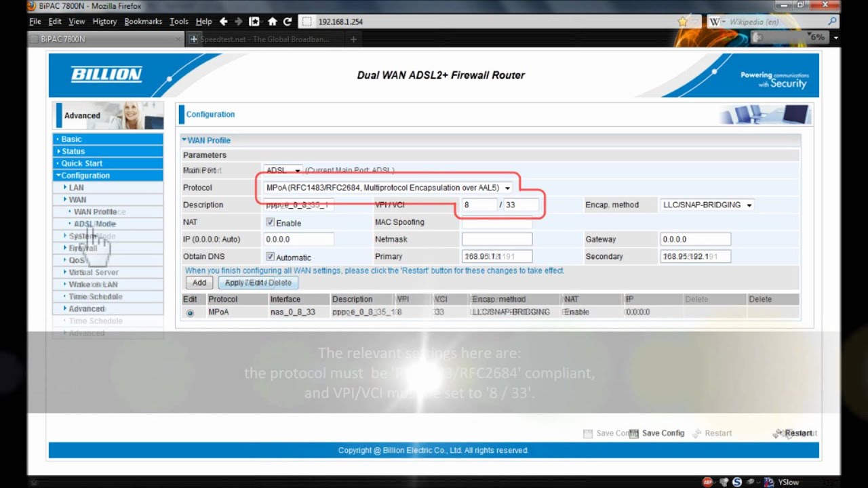Click the search magnifier icon
This screenshot has height=488, width=868.
pos(833,22)
